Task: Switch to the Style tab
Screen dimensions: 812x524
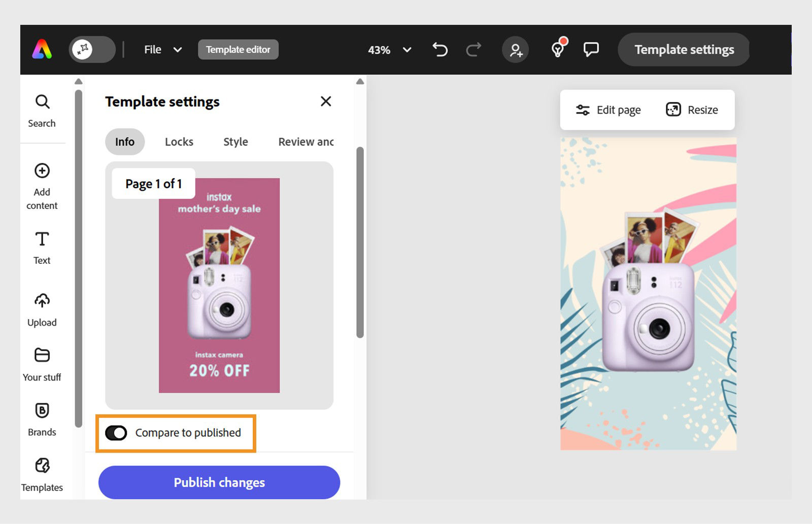Action: 235,142
